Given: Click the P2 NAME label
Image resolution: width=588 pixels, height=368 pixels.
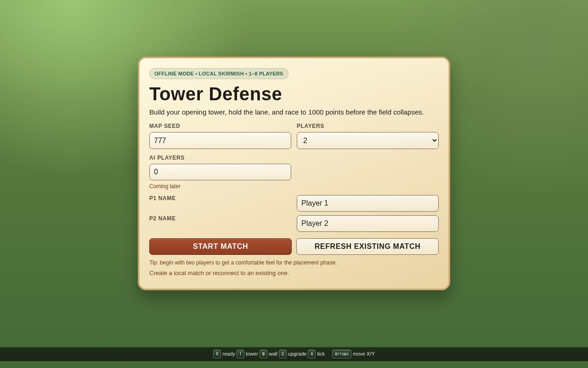Looking at the screenshot, I should (163, 218).
